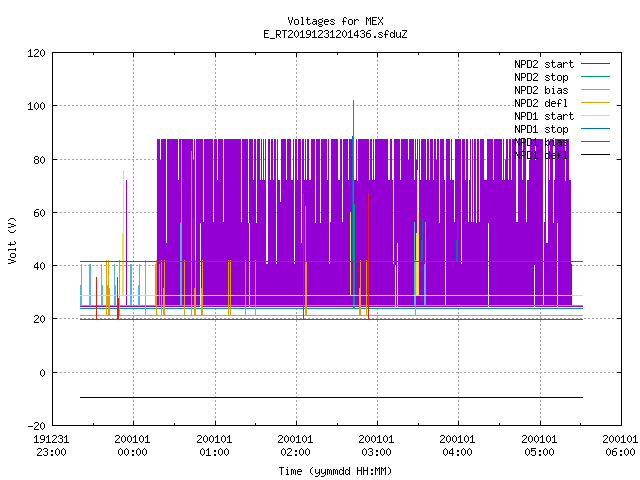
Task: Click the y-axis tick label 80
Action: click(39, 160)
